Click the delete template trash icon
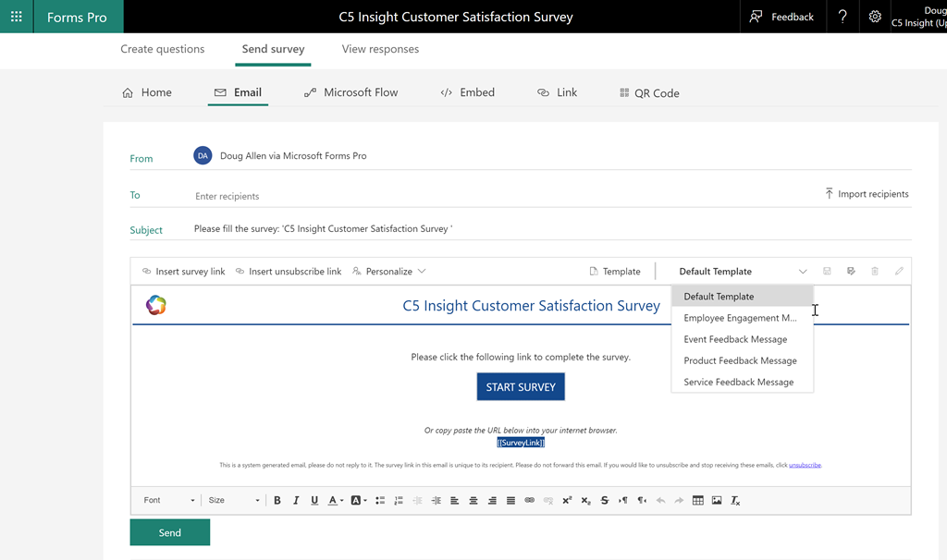Viewport: 947px width, 560px height. click(x=875, y=271)
